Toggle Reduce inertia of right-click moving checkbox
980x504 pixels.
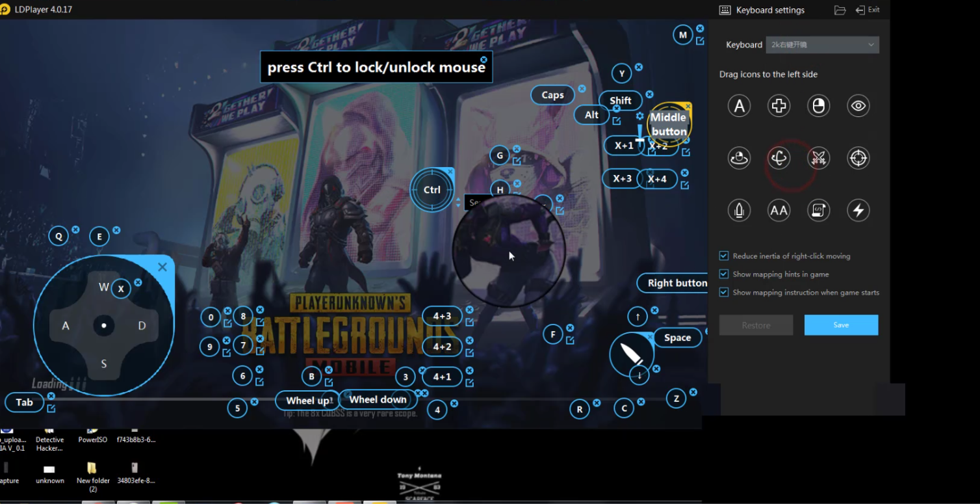(724, 256)
